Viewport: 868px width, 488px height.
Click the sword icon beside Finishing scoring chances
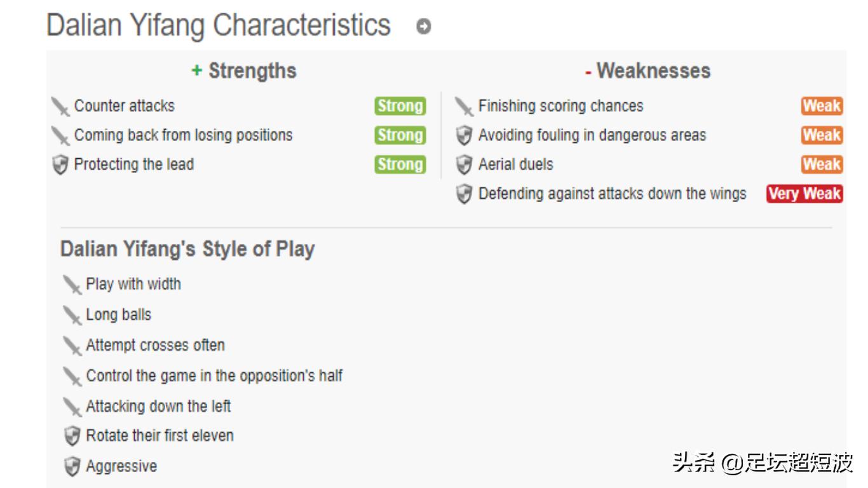465,107
